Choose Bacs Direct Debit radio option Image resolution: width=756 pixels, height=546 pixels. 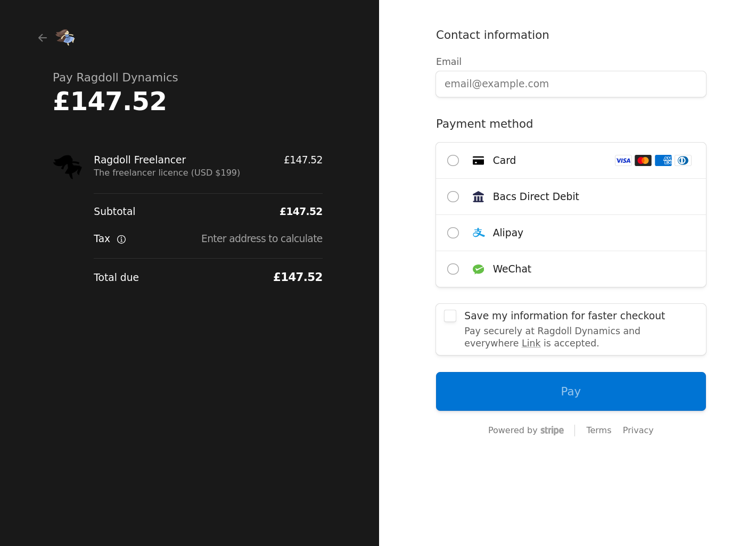click(453, 197)
